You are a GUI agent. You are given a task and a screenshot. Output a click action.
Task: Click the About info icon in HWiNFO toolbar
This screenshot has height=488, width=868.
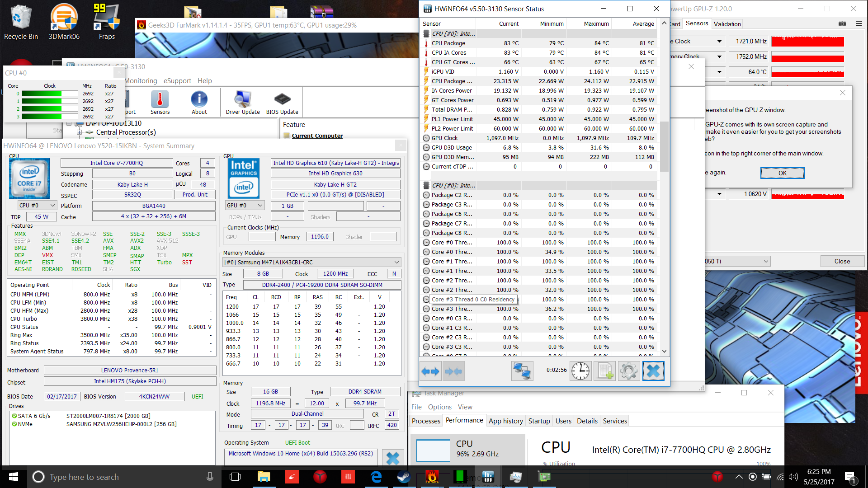[x=199, y=103]
